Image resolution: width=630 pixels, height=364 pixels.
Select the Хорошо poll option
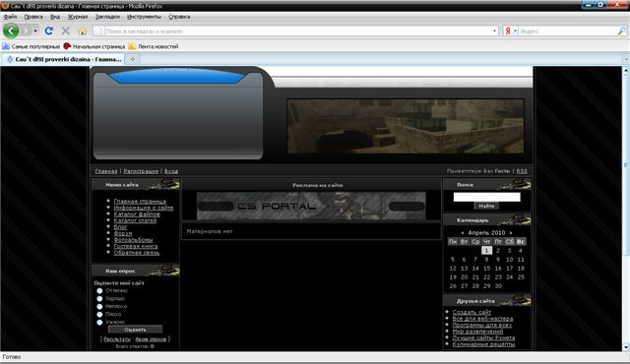pos(99,299)
